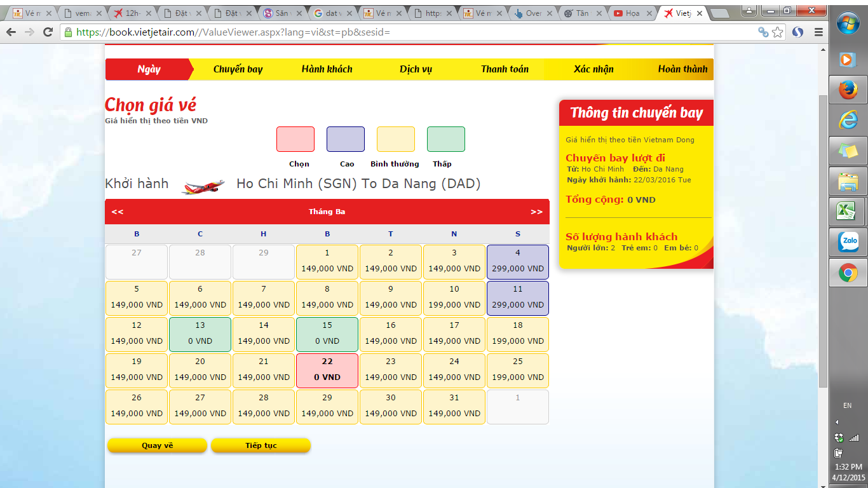The height and width of the screenshot is (488, 868).
Task: Click the key icon in address bar
Action: (763, 32)
